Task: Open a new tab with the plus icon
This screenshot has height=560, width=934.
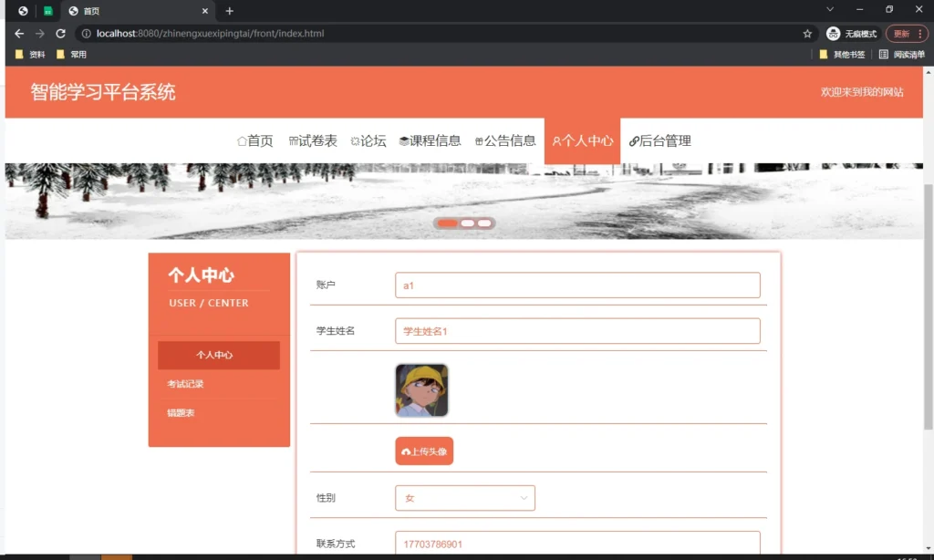Action: [x=230, y=11]
